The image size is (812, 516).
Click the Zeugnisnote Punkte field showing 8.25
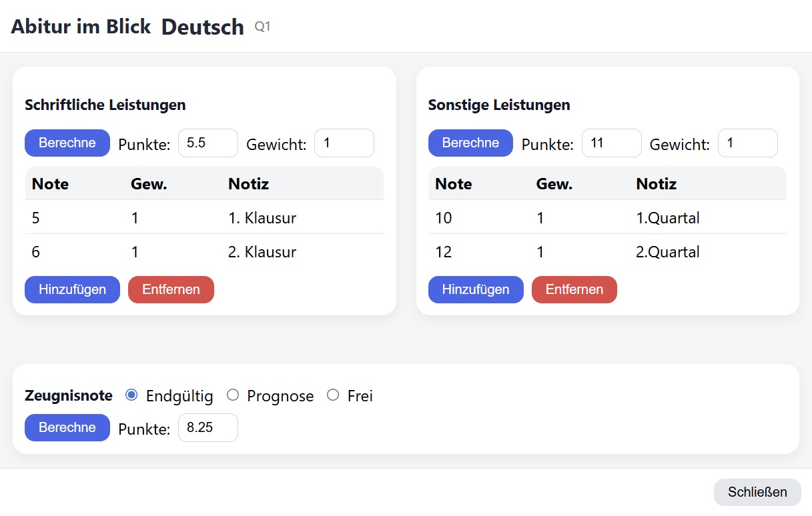pos(208,428)
